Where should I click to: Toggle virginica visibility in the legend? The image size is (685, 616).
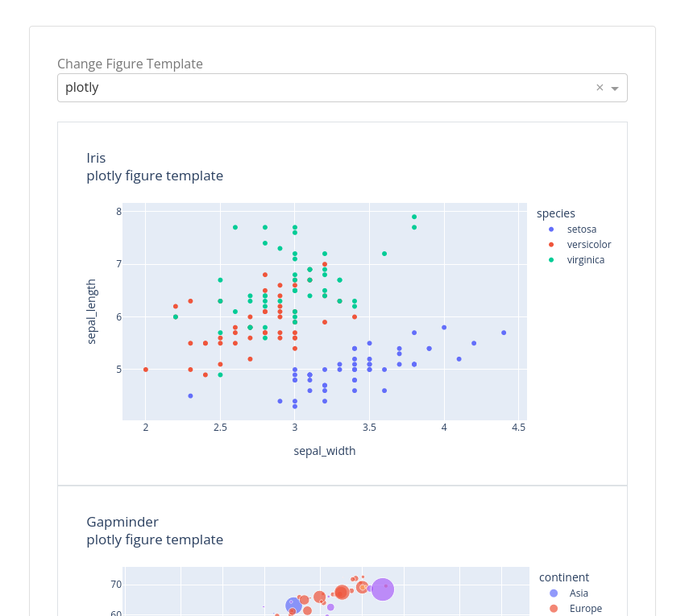coord(585,260)
